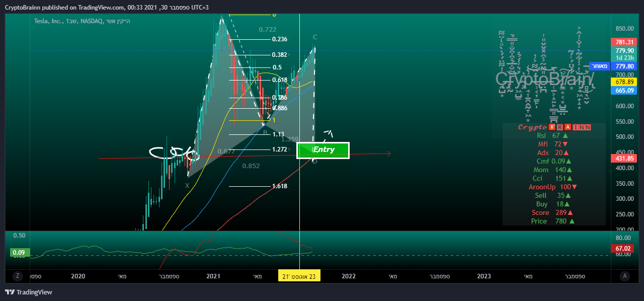This screenshot has height=301, width=644.
Task: Select the 1.13 Fibonacci level label
Action: pyautogui.click(x=278, y=134)
